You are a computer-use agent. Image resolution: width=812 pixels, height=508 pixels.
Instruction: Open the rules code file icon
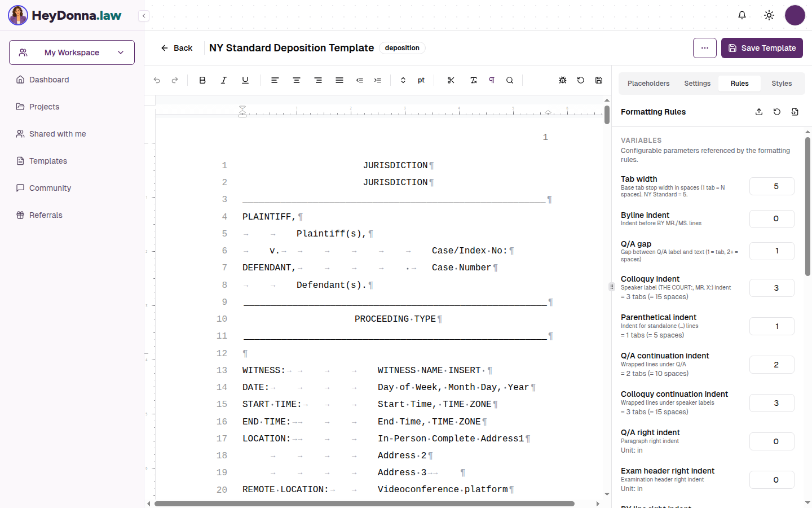[x=795, y=112]
